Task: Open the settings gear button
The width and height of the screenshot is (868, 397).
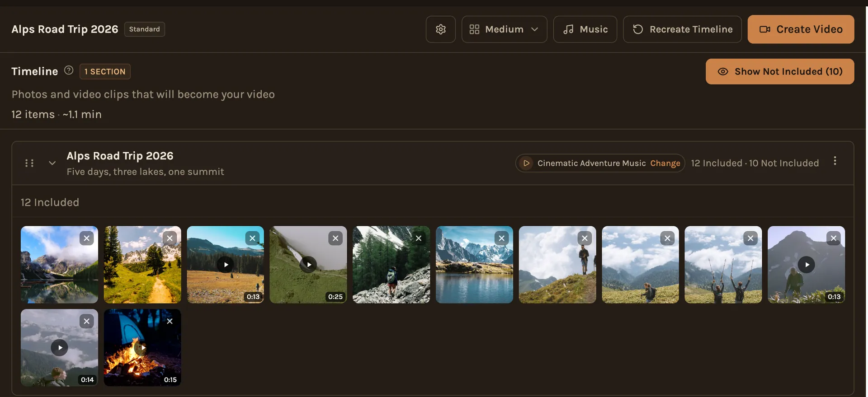Action: point(440,29)
